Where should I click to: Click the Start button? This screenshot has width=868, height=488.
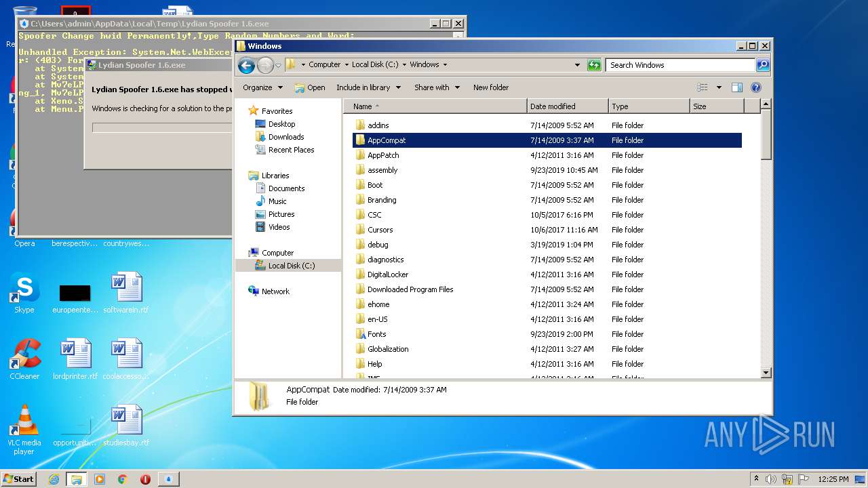(x=19, y=479)
